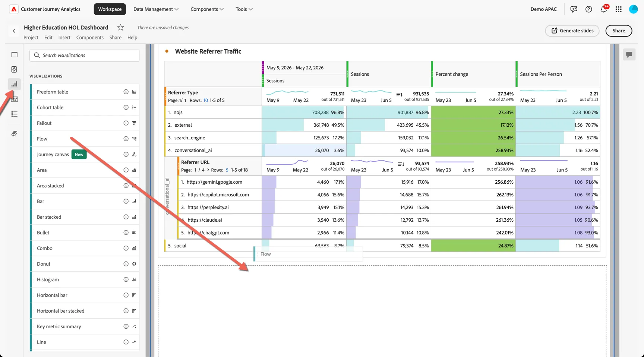This screenshot has height=357, width=644.
Task: Open the help question mark icon
Action: tap(589, 9)
